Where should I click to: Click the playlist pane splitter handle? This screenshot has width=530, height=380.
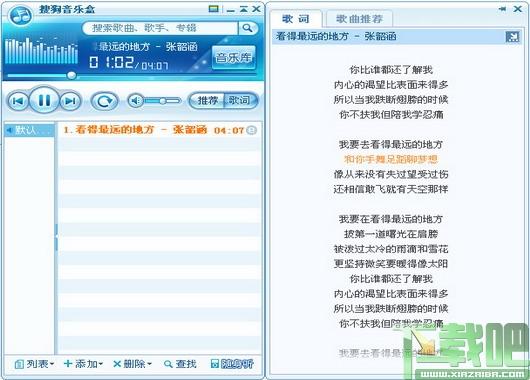(56, 237)
